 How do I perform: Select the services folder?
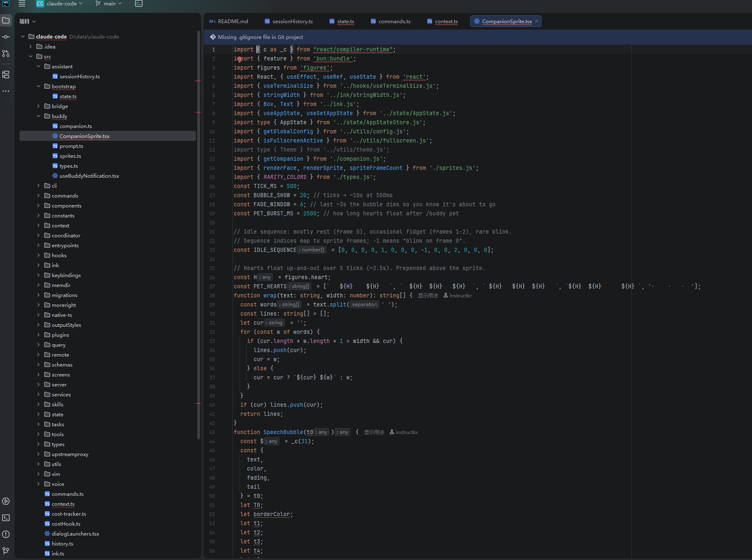coord(61,394)
